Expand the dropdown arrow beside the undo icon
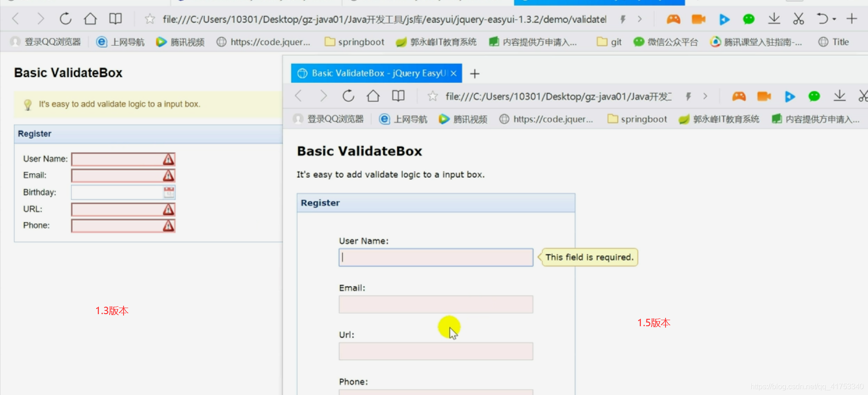 click(834, 19)
